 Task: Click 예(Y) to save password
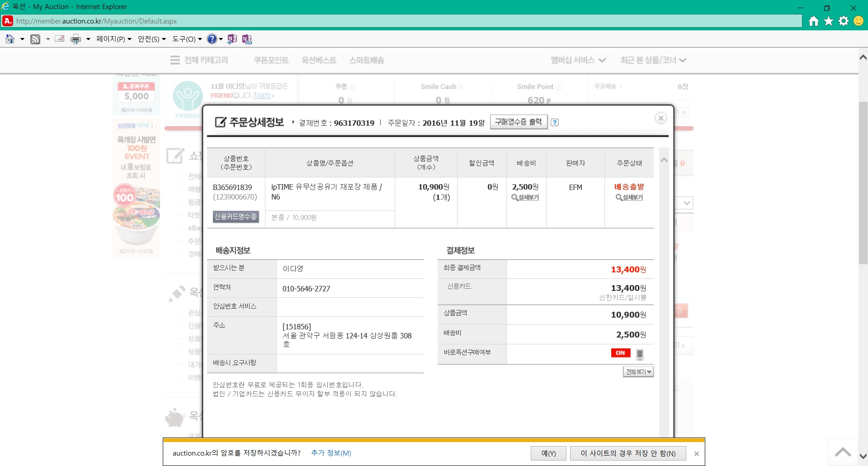point(548,453)
